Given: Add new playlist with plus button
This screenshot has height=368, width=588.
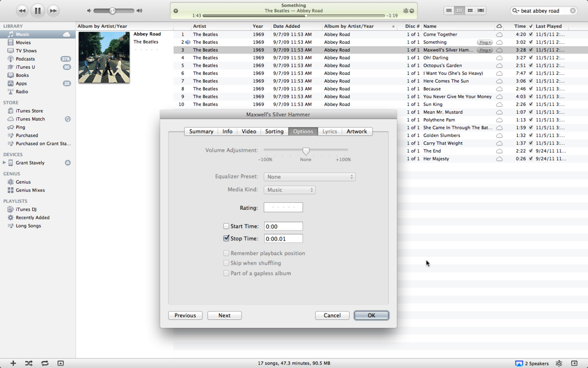Looking at the screenshot, I should point(13,363).
